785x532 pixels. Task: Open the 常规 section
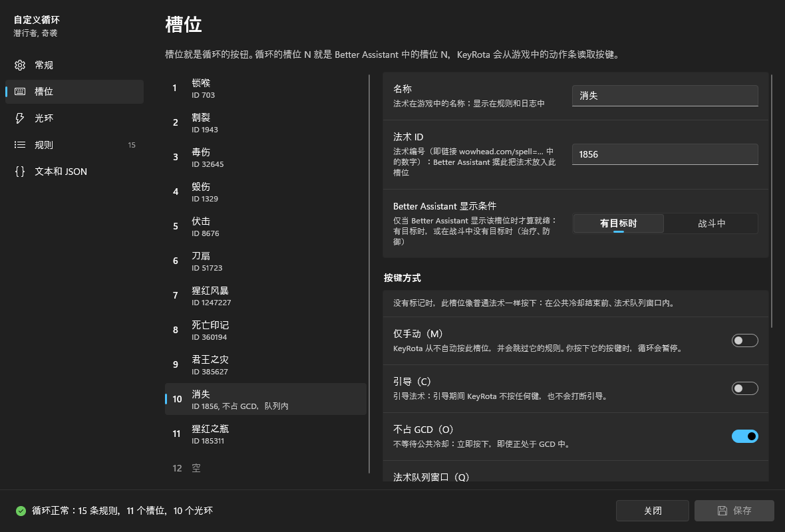click(x=75, y=65)
